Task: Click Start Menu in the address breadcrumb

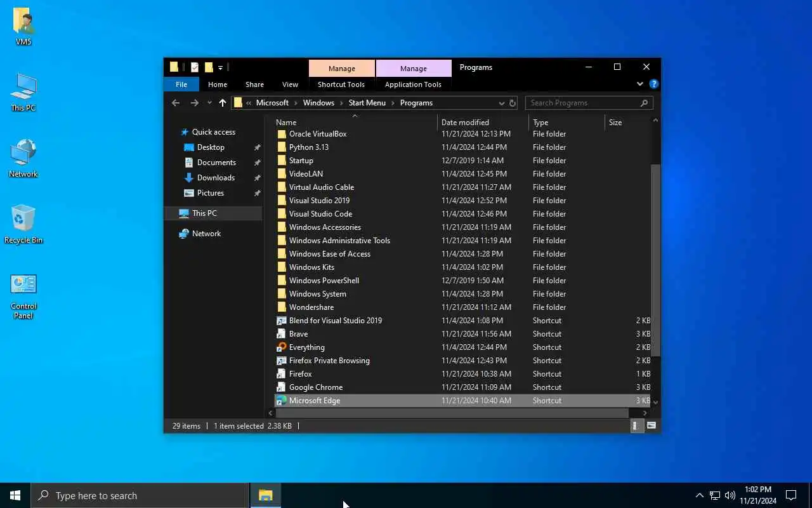Action: (367, 103)
